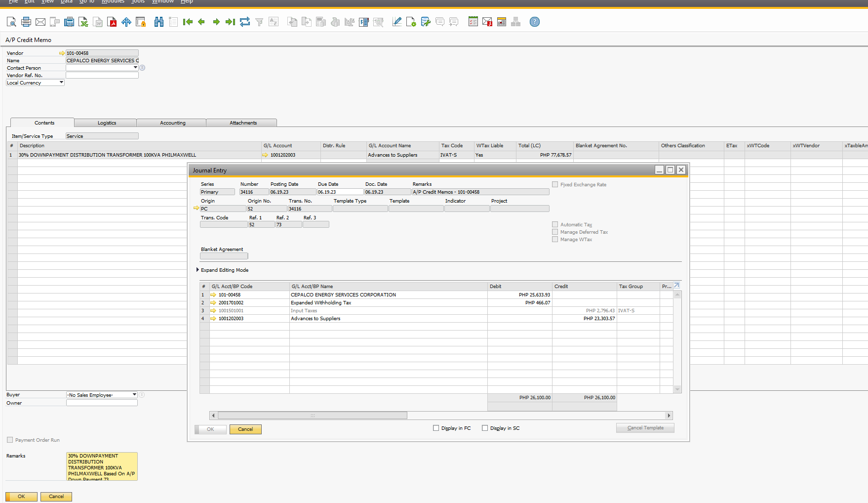Export to PDF icon
The height and width of the screenshot is (503, 868).
112,22
